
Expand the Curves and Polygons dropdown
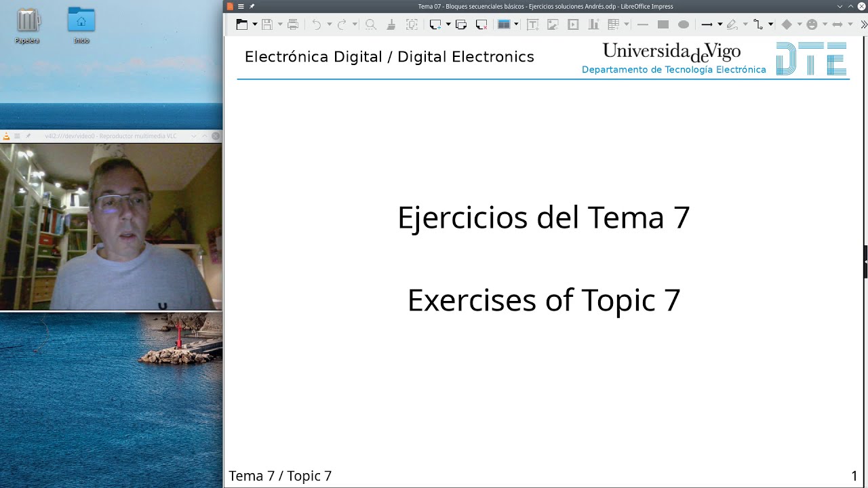tap(745, 24)
